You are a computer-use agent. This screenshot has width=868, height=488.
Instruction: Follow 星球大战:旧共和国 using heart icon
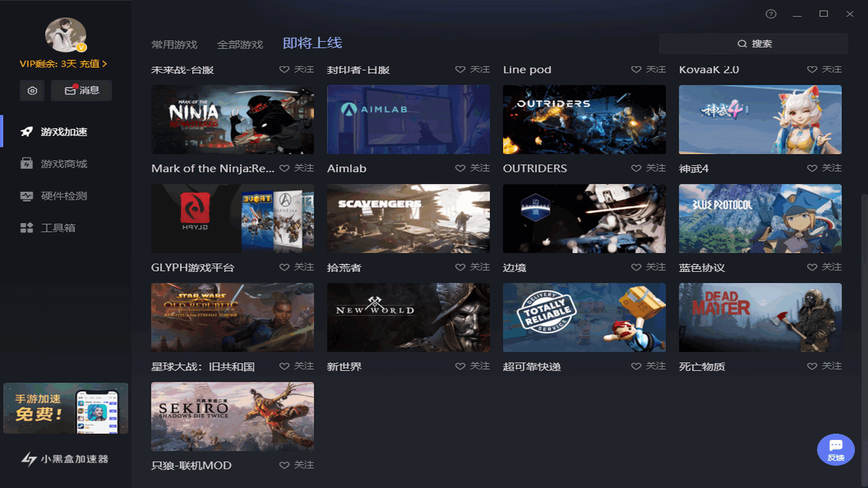coord(285,366)
